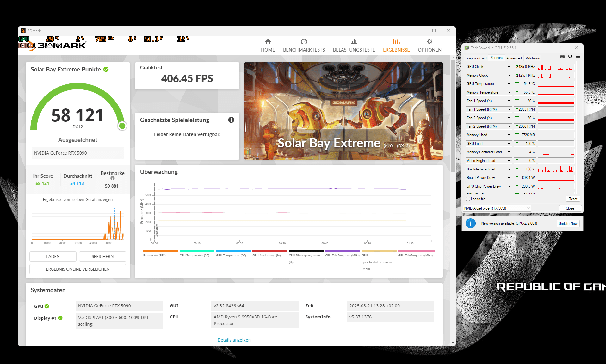This screenshot has height=364, width=606.
Task: Open the HOME section in 3DMark
Action: [x=268, y=45]
